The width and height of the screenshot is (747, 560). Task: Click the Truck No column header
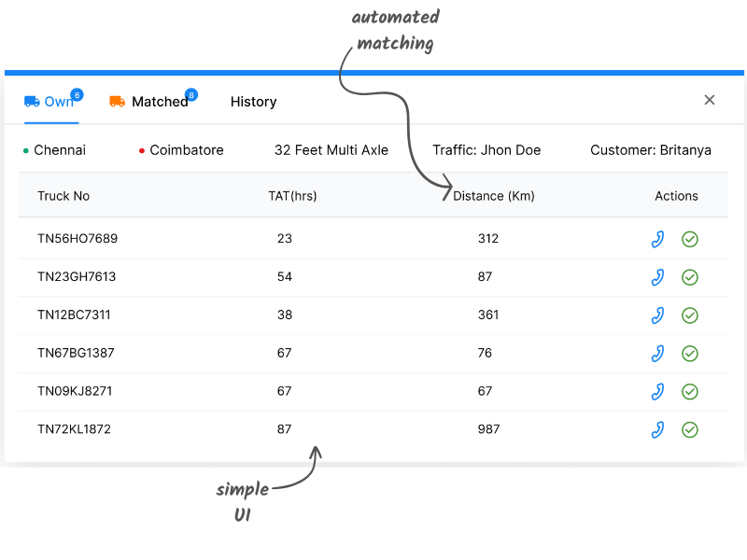coord(63,196)
